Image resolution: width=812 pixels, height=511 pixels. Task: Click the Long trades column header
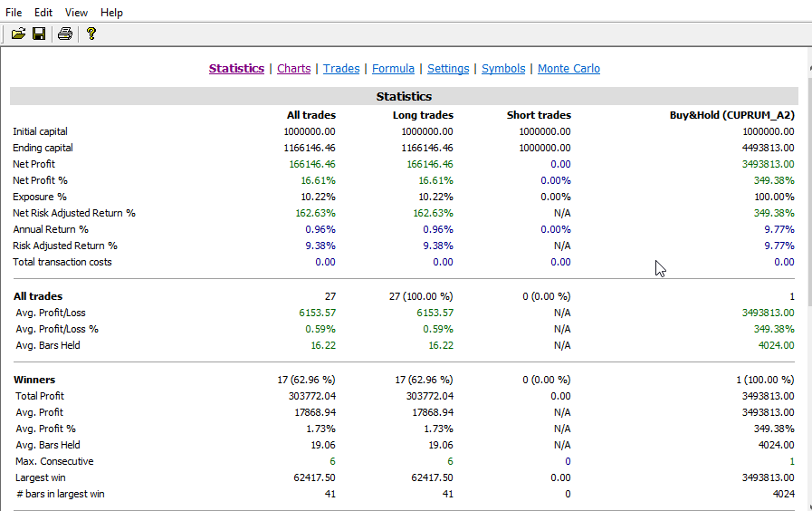(x=423, y=115)
